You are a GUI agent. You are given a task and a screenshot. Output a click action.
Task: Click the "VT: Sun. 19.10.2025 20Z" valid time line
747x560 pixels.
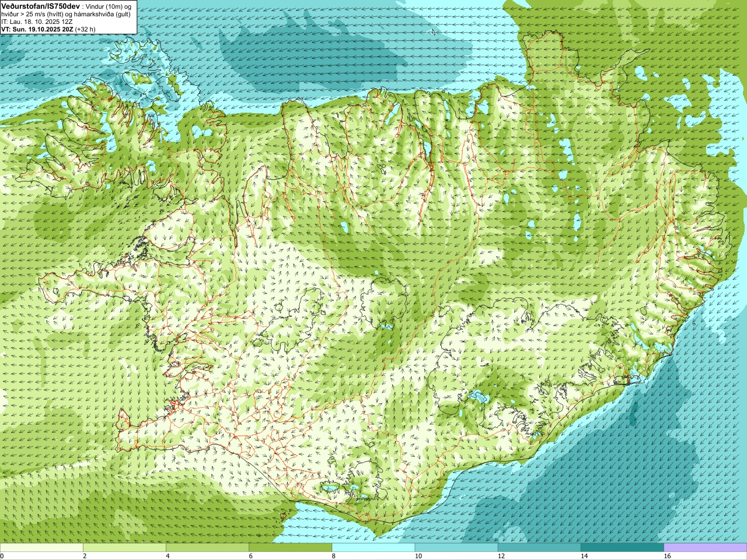pyautogui.click(x=37, y=29)
